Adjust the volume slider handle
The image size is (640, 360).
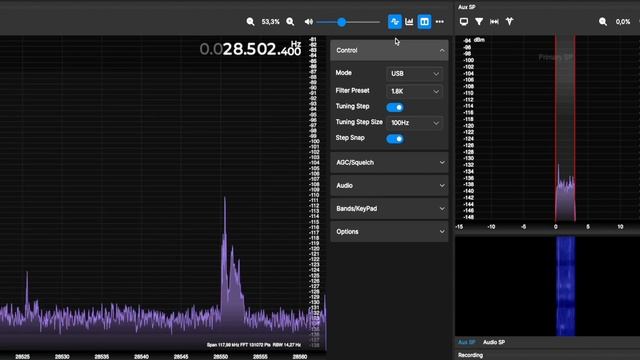[342, 22]
